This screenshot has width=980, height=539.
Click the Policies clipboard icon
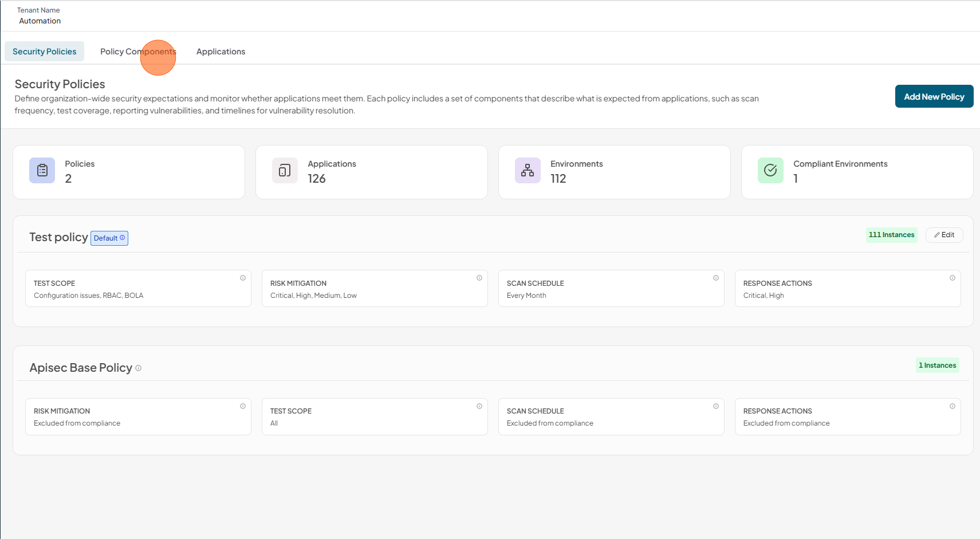42,170
